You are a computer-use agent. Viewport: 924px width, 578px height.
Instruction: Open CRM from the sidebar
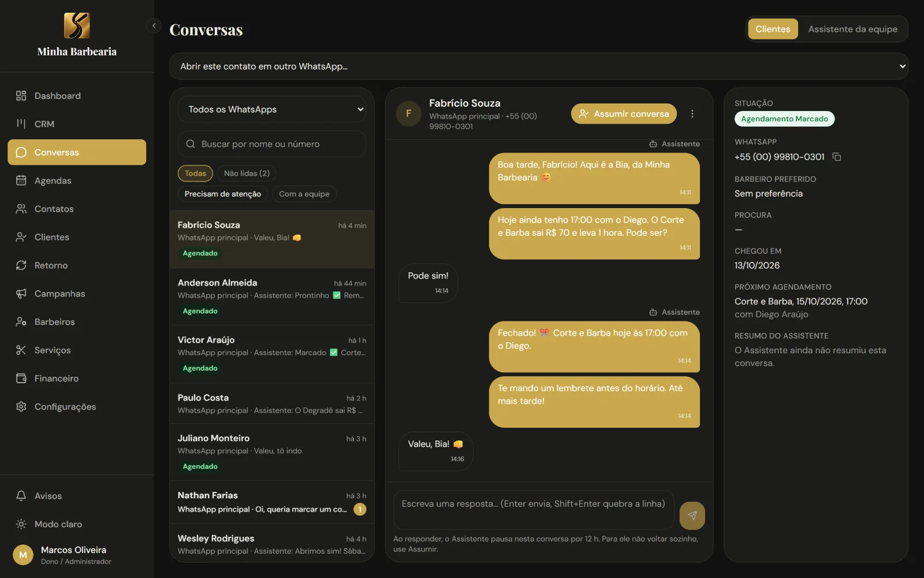[77, 124]
